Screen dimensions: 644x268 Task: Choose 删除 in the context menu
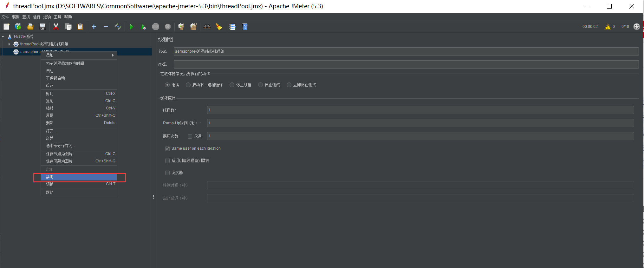pyautogui.click(x=79, y=123)
